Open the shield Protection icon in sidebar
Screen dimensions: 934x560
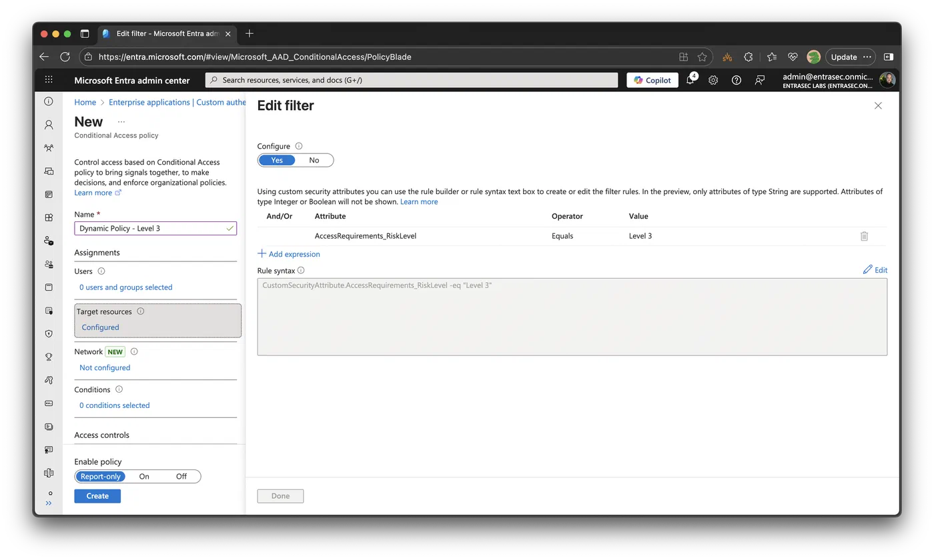point(49,333)
